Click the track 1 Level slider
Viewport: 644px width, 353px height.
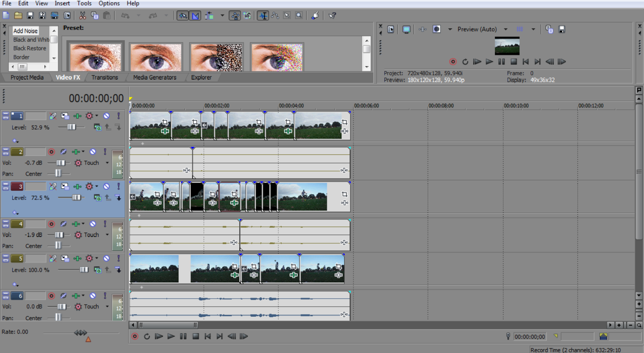click(71, 127)
